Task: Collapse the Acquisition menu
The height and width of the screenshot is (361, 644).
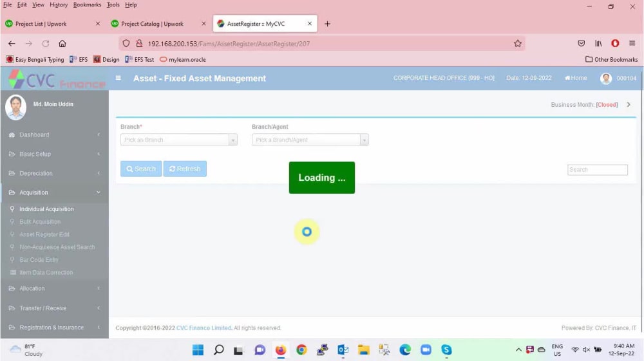Action: [x=54, y=193]
